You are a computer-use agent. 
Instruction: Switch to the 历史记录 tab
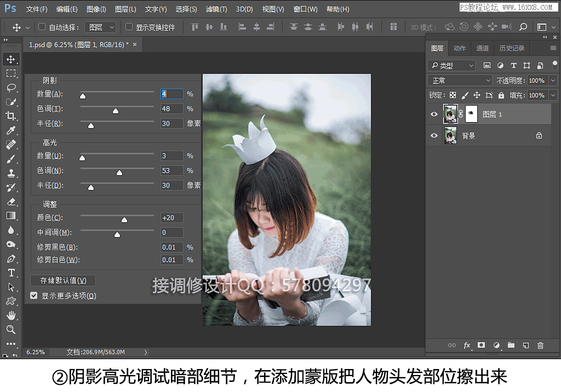point(512,48)
